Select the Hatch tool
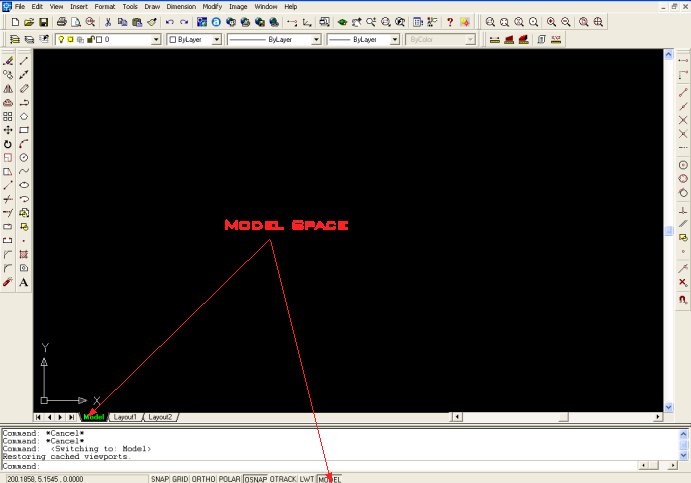 coord(24,254)
